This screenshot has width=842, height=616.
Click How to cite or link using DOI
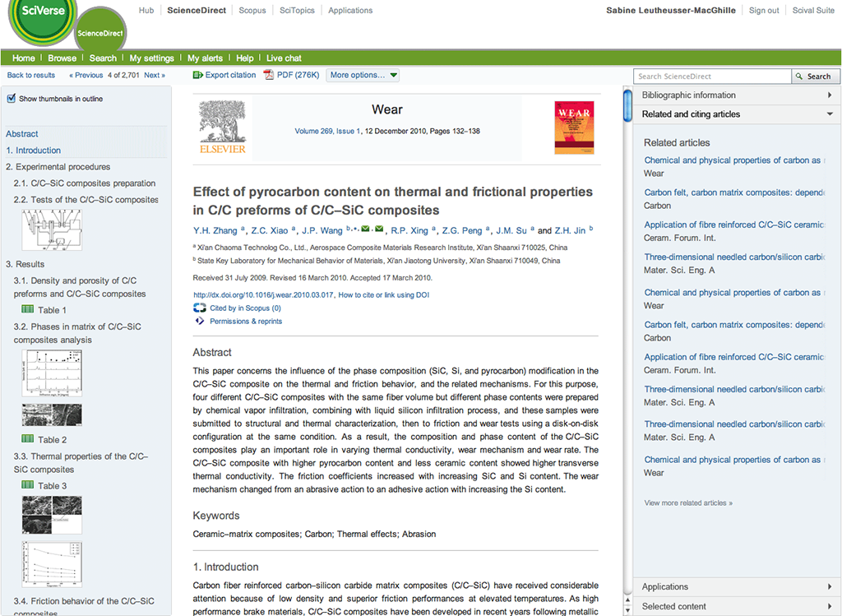tap(384, 295)
